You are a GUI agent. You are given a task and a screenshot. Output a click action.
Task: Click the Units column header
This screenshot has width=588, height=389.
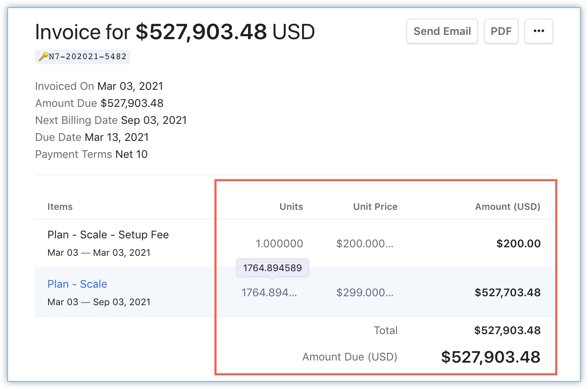point(291,207)
